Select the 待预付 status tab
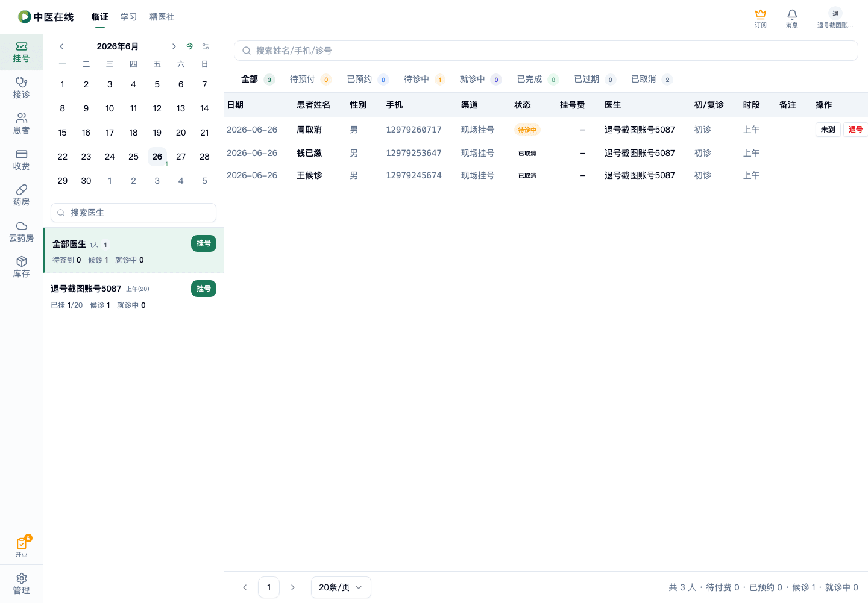The height and width of the screenshot is (603, 868). (310, 79)
